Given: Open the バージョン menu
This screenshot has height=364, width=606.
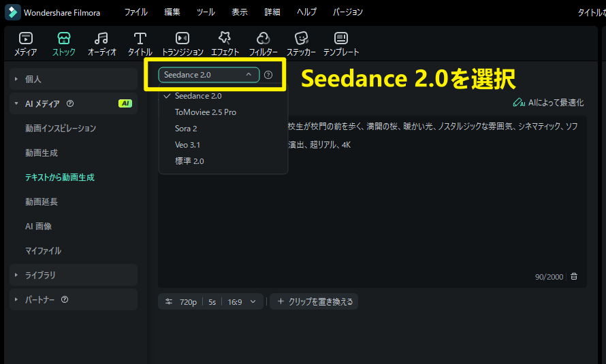Looking at the screenshot, I should click(x=348, y=12).
